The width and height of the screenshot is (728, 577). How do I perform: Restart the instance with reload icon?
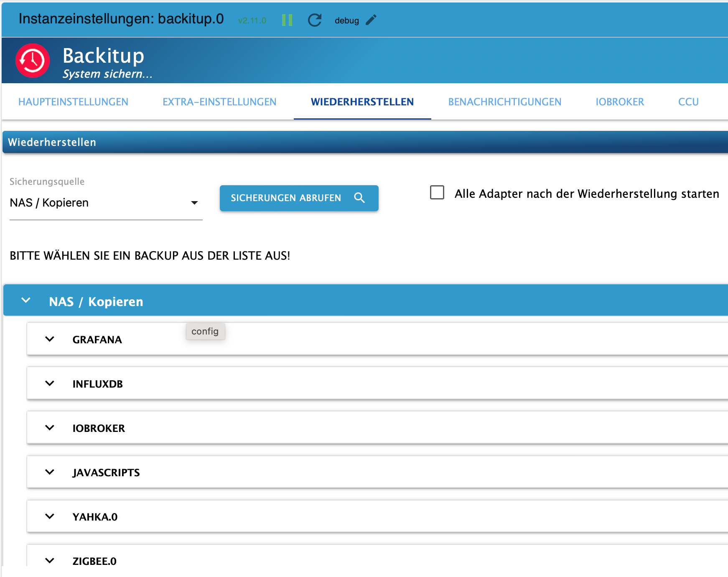[315, 20]
